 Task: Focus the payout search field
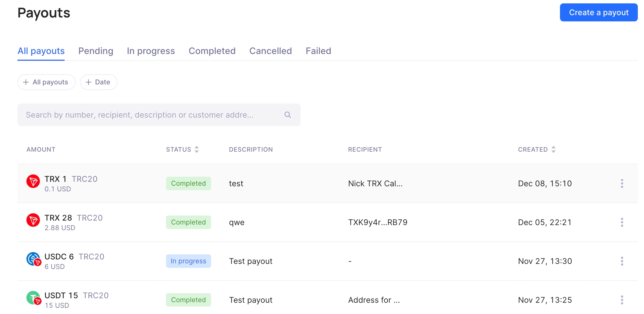tap(152, 115)
